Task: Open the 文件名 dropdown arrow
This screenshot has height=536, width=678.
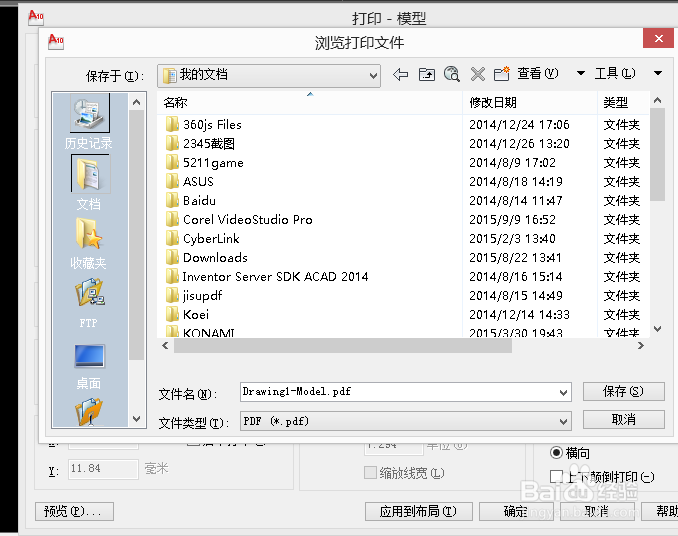Action: [x=563, y=392]
